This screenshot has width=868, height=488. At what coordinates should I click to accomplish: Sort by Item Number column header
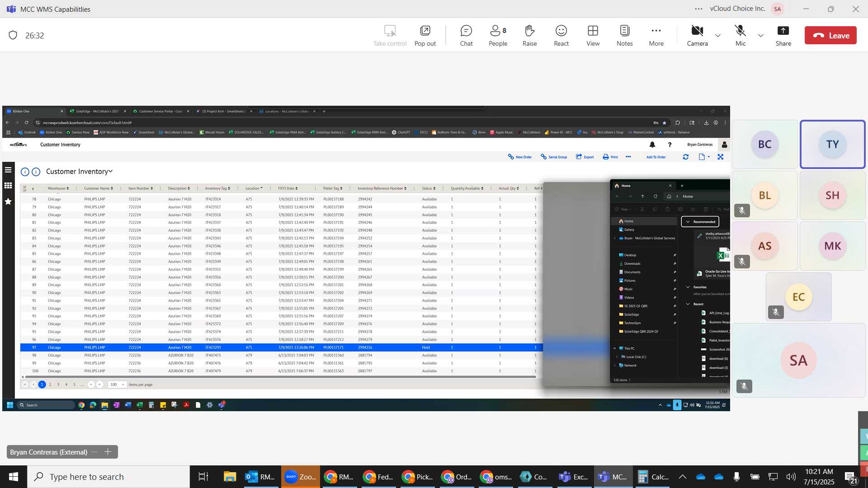pos(140,188)
